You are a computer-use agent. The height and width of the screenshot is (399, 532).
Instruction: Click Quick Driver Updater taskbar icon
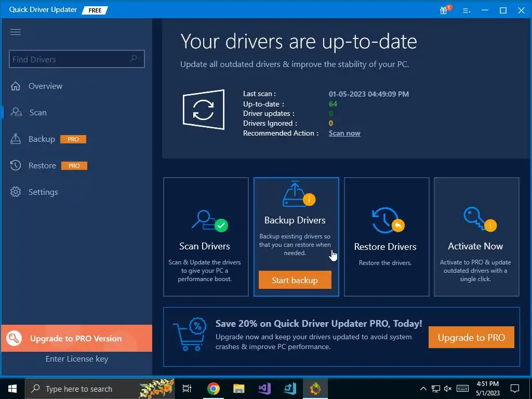click(315, 389)
